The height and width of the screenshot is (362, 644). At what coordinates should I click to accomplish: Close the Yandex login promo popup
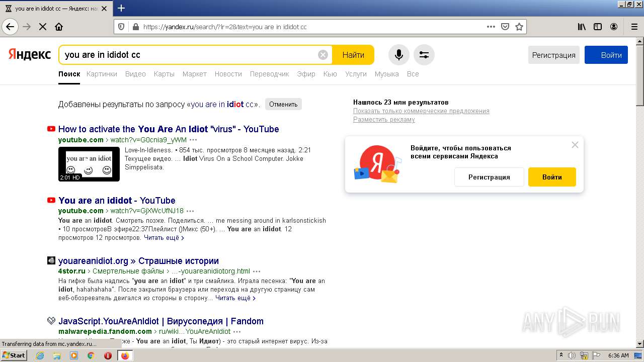pos(575,145)
